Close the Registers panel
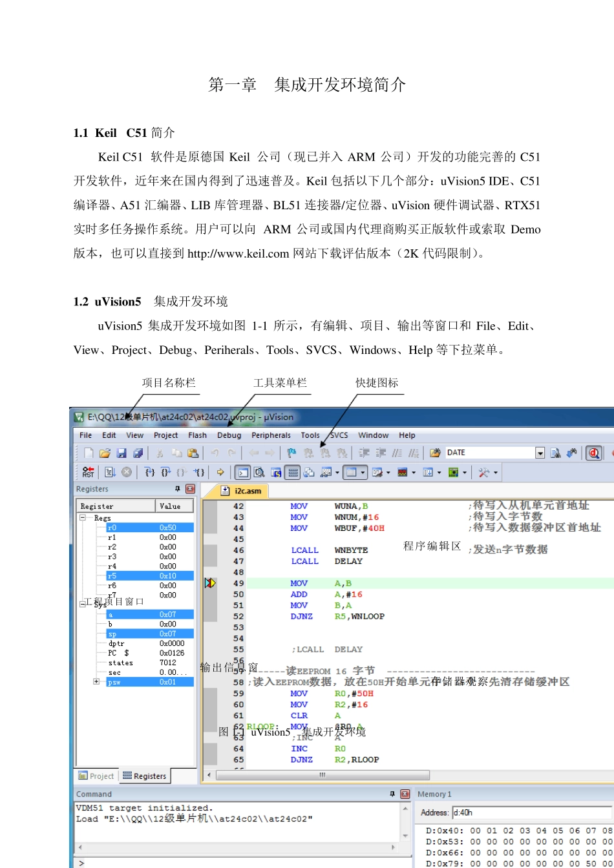 pos(190,489)
